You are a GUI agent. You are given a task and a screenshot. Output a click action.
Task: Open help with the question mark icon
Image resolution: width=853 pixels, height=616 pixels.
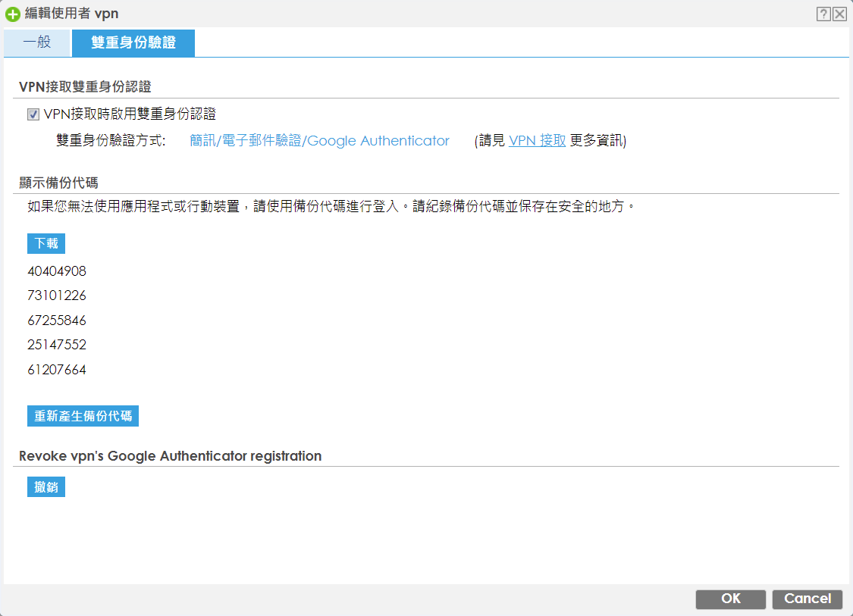pyautogui.click(x=823, y=14)
